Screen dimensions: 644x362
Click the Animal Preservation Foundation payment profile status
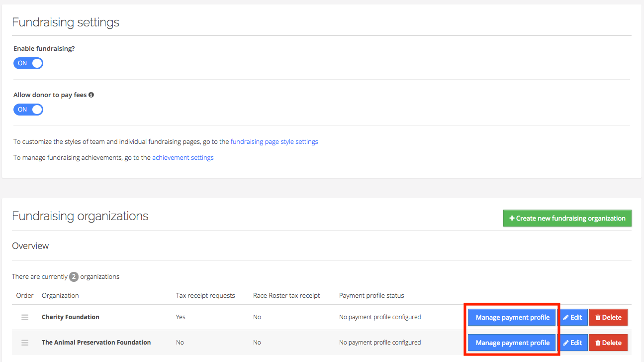(x=380, y=342)
